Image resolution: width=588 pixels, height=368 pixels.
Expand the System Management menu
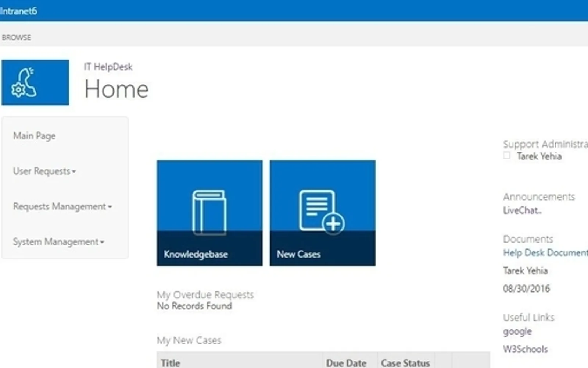[x=59, y=242]
